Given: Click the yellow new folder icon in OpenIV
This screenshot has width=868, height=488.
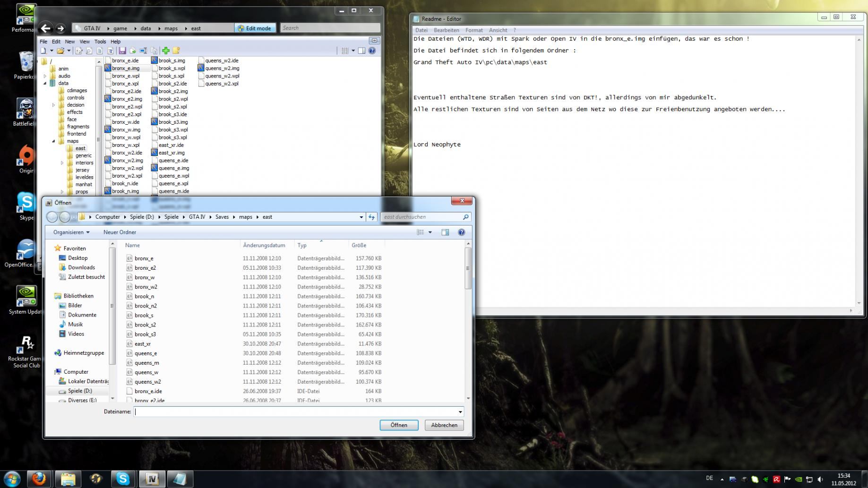Looking at the screenshot, I should 176,51.
